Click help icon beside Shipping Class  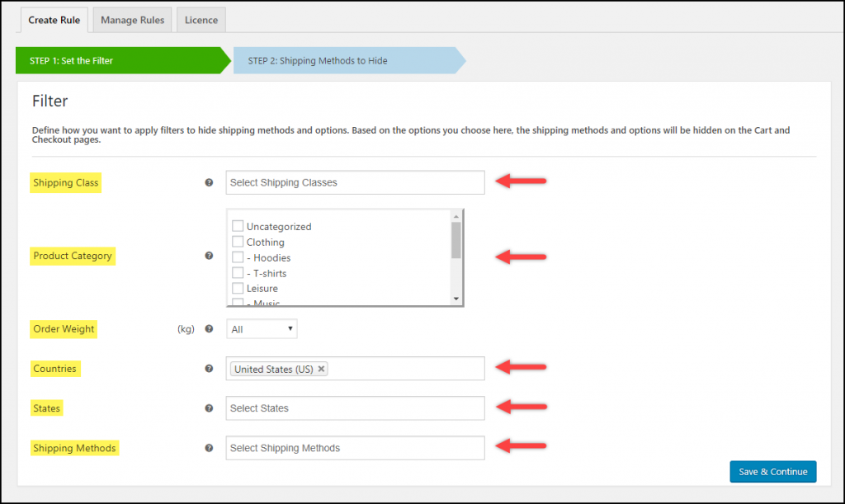(209, 182)
